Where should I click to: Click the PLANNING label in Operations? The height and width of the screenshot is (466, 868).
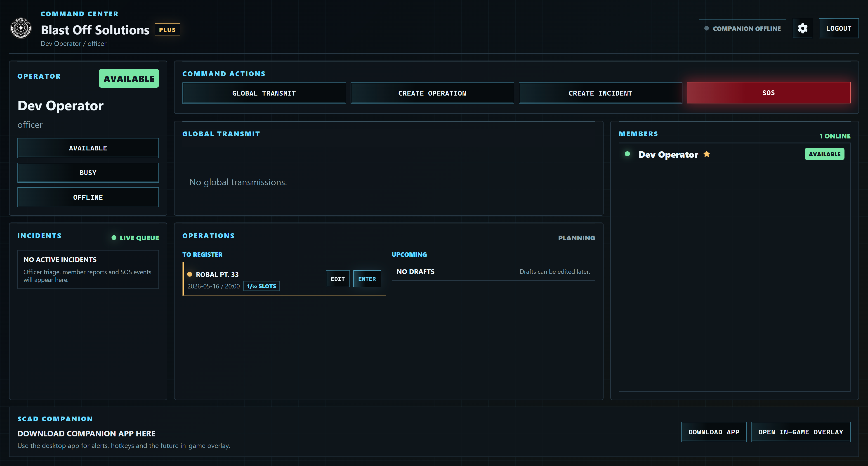click(577, 238)
